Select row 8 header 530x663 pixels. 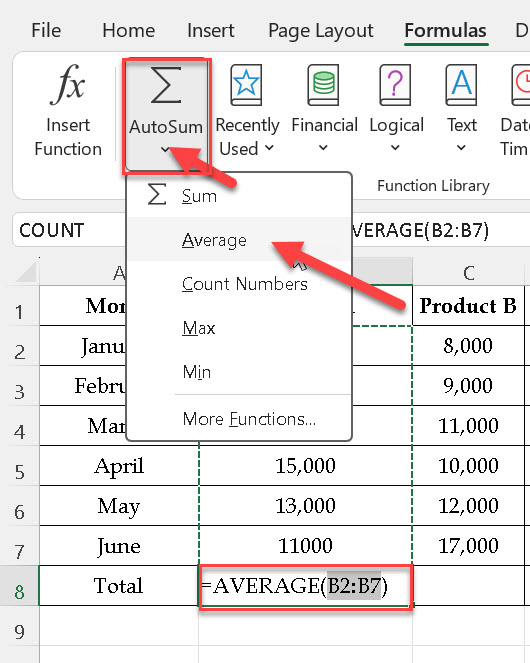19,586
